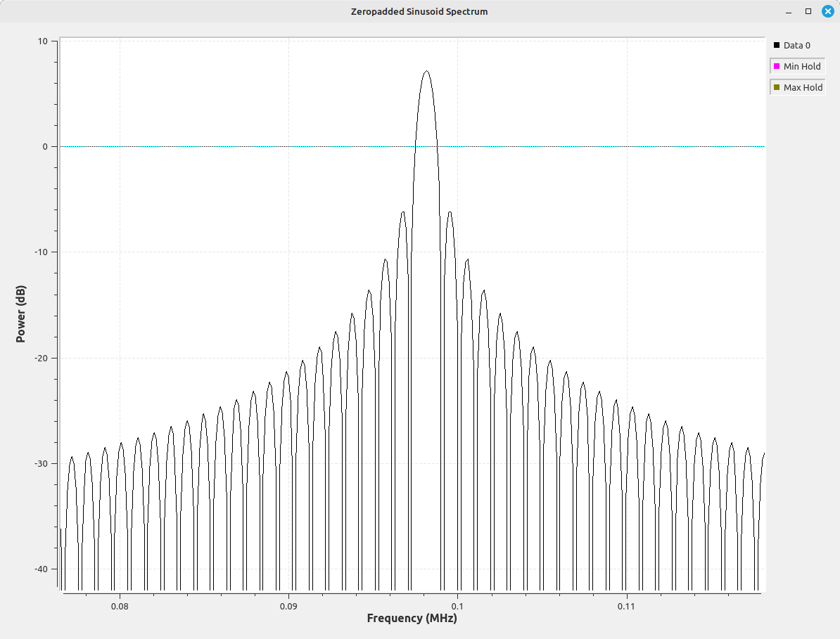Click the olive Max Hold color square
This screenshot has height=639, width=840.
[777, 88]
